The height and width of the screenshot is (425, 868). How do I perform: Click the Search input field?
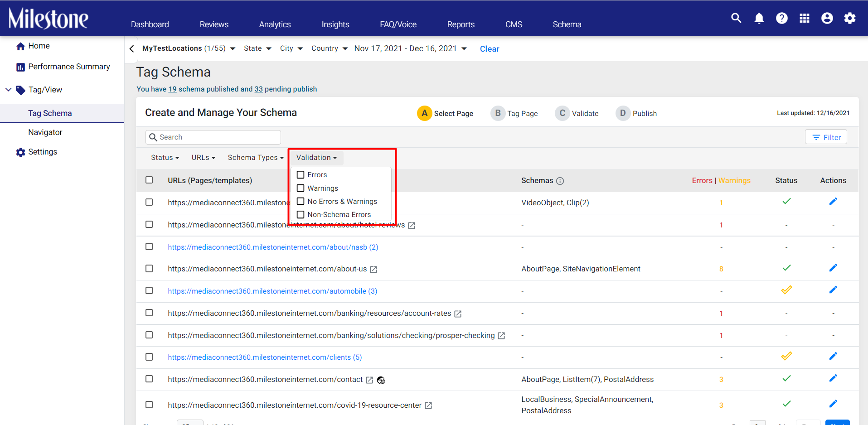(x=213, y=137)
